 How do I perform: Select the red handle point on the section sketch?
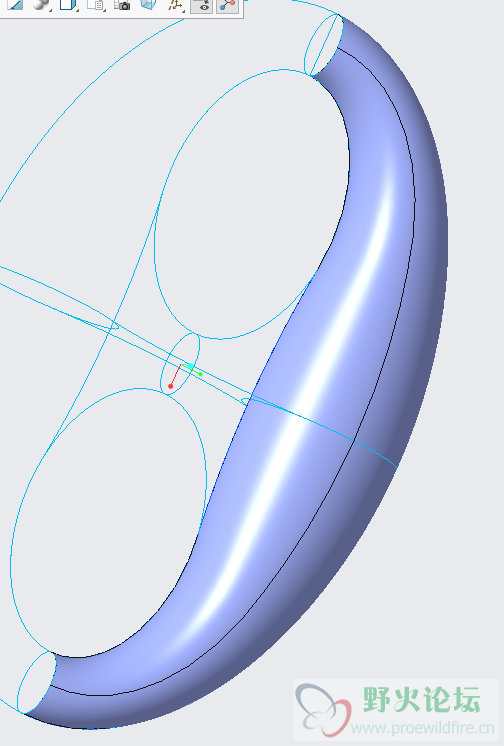170,386
